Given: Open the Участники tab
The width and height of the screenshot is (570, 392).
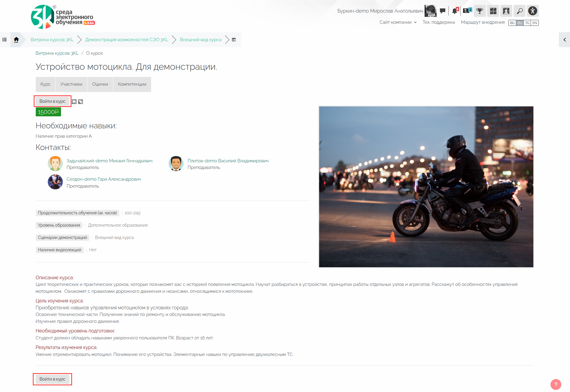Looking at the screenshot, I should pyautogui.click(x=71, y=84).
